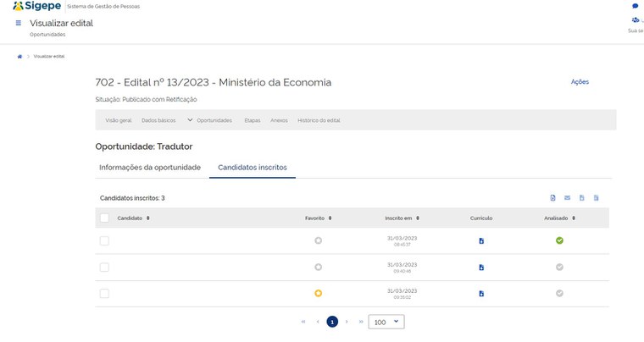The height and width of the screenshot is (342, 644).
Task: Open the 100 rows-per-page dropdown
Action: click(386, 322)
